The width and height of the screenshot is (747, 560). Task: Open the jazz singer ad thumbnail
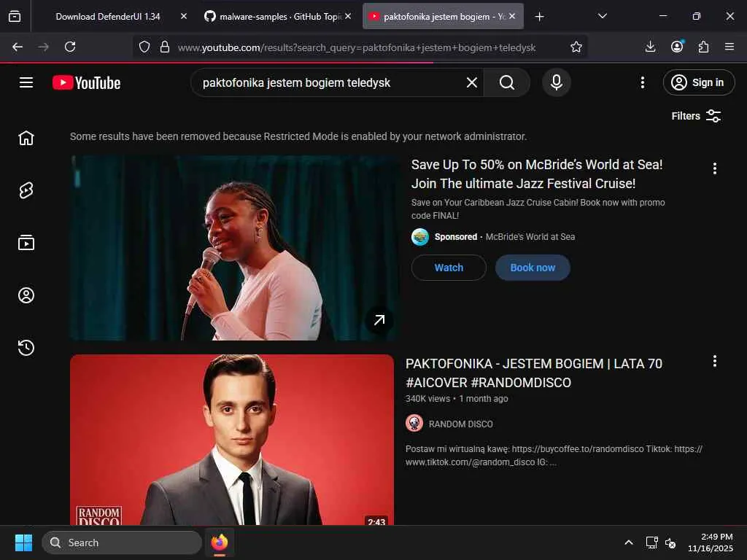click(235, 248)
